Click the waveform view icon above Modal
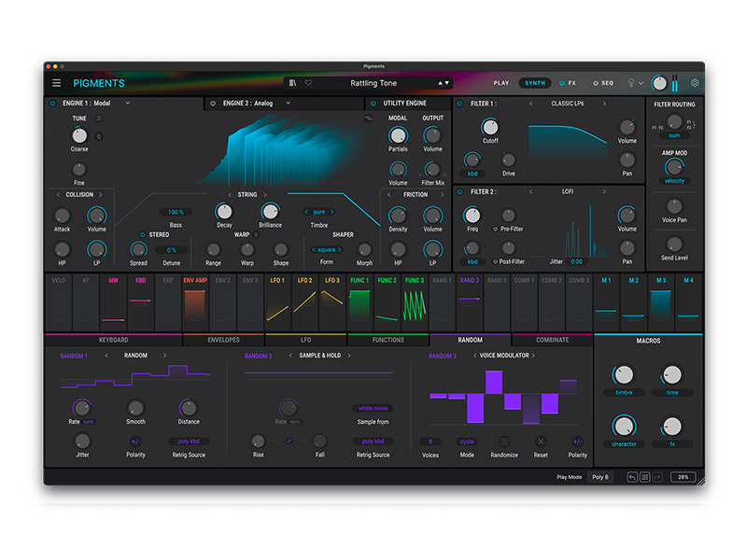Image resolution: width=747 pixels, height=560 pixels. pos(369,119)
